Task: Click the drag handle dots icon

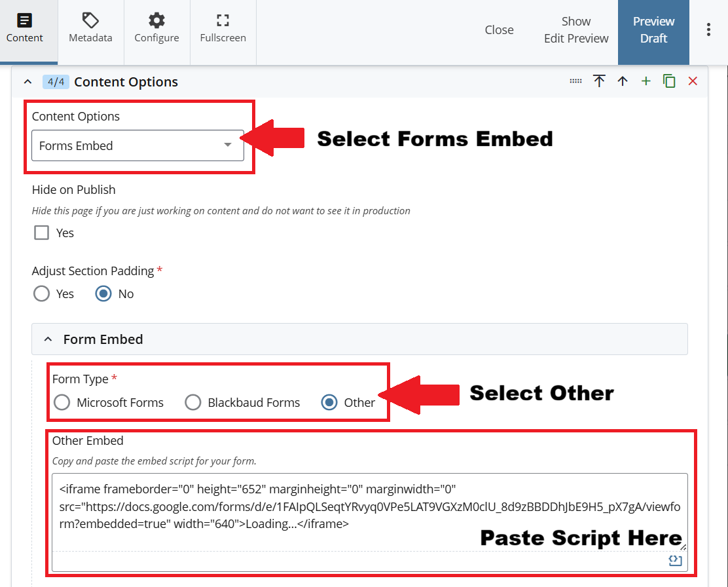Action: 575,81
